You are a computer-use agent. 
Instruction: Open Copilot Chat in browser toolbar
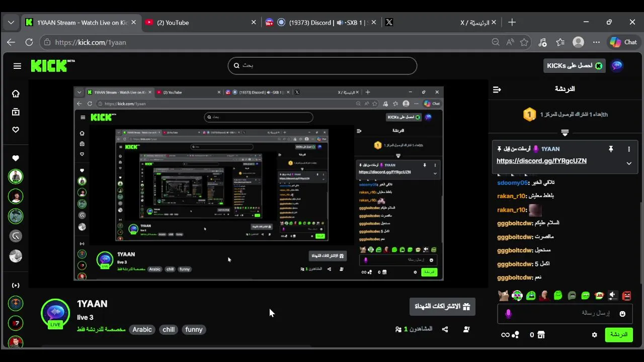tap(623, 42)
